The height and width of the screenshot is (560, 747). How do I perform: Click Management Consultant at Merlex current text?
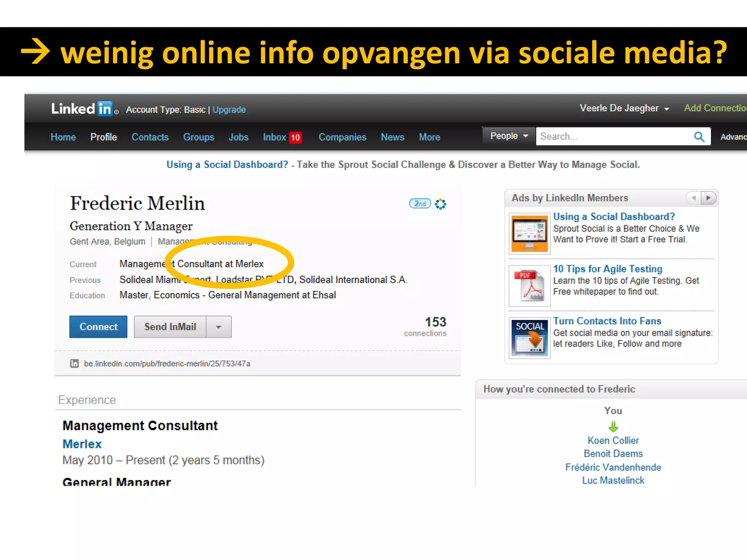[x=191, y=264]
